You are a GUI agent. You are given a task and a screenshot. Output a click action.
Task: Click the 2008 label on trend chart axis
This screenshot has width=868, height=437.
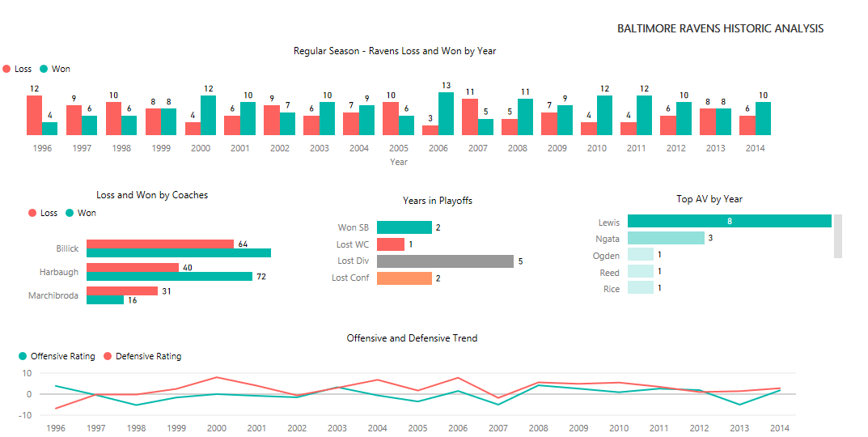coord(538,428)
